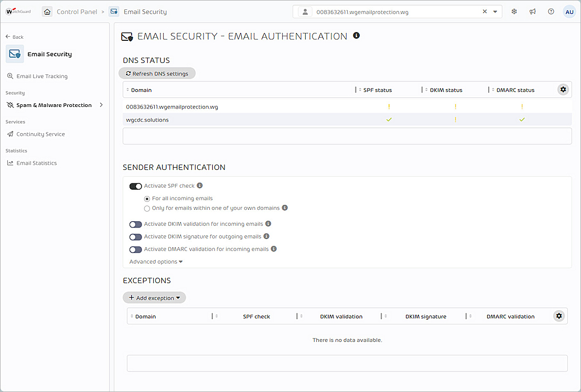Disable the Activate SPF check toggle

point(135,186)
